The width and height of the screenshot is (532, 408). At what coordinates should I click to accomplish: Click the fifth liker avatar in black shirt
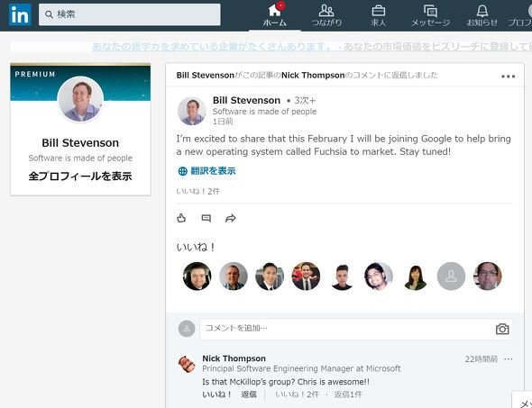[342, 277]
